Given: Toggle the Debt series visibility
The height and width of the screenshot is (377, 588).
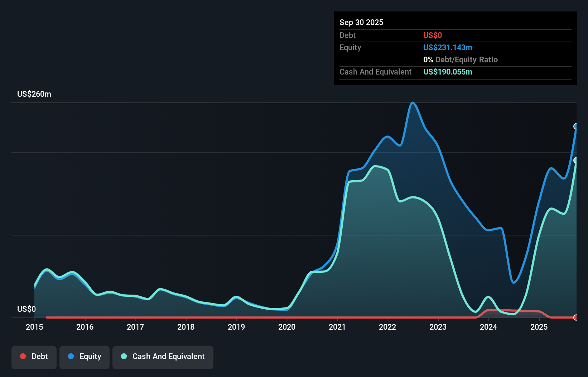Looking at the screenshot, I should [x=34, y=357].
